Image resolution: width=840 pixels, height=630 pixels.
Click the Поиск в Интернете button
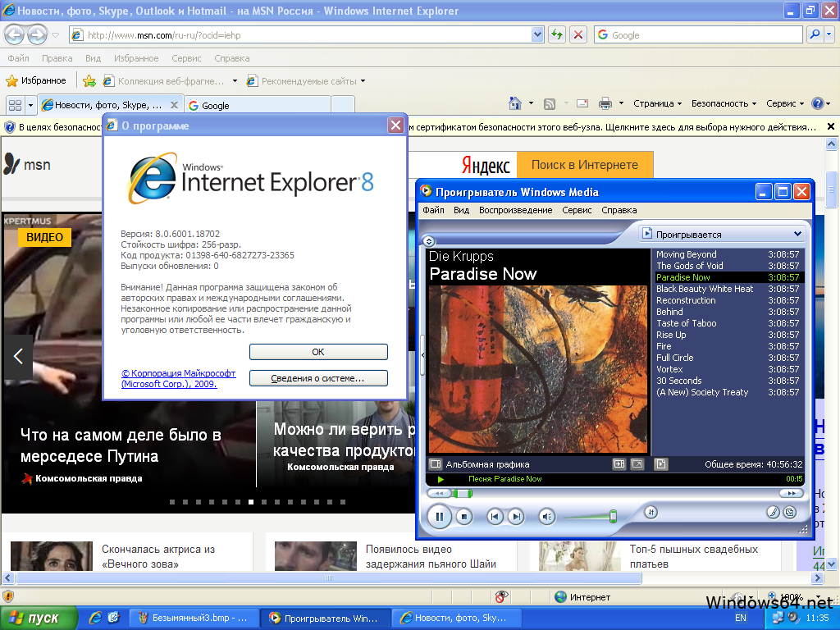(x=584, y=165)
